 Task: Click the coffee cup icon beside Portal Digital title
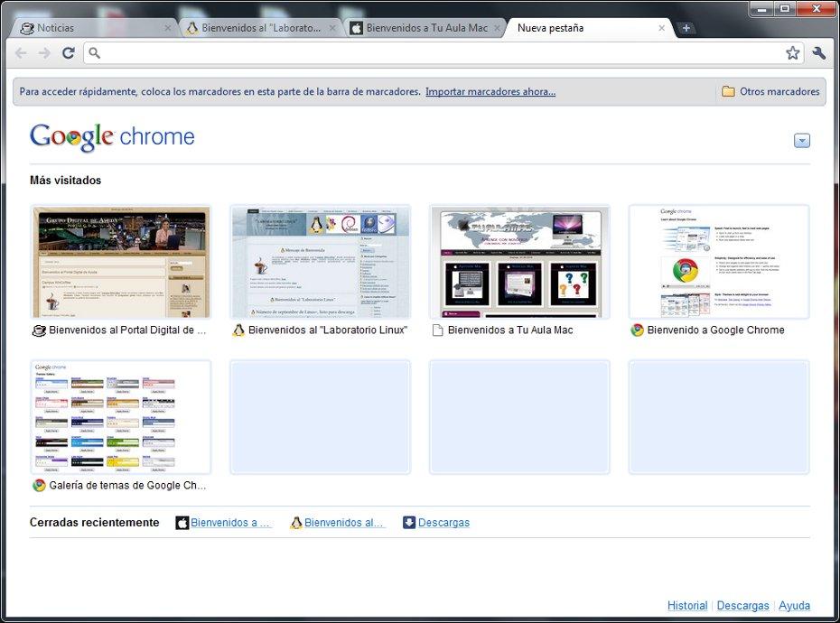point(39,330)
